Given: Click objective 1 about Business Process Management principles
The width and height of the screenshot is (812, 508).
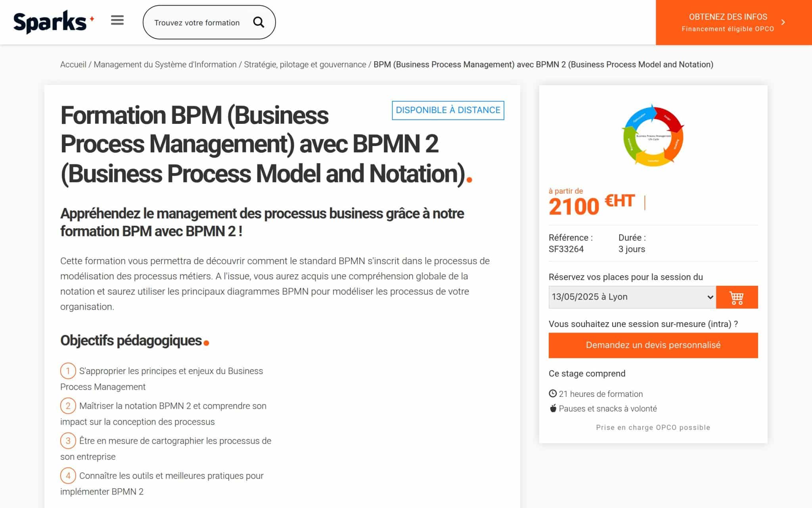Looking at the screenshot, I should click(161, 379).
